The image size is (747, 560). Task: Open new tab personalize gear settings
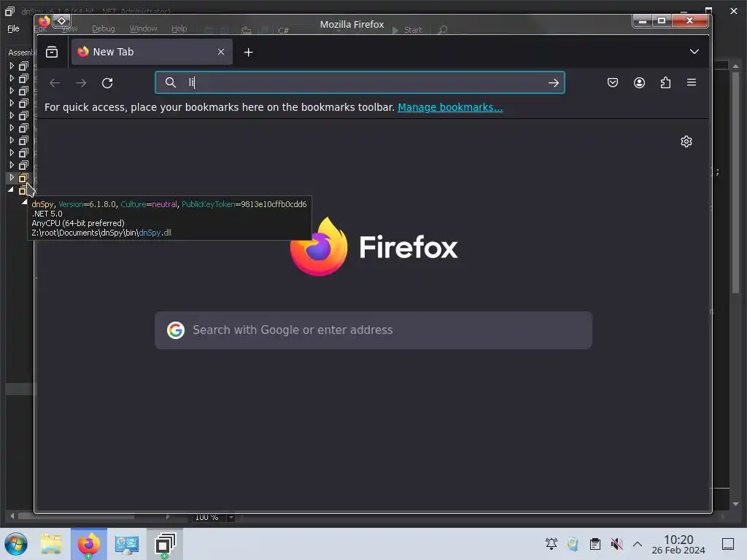[686, 141]
